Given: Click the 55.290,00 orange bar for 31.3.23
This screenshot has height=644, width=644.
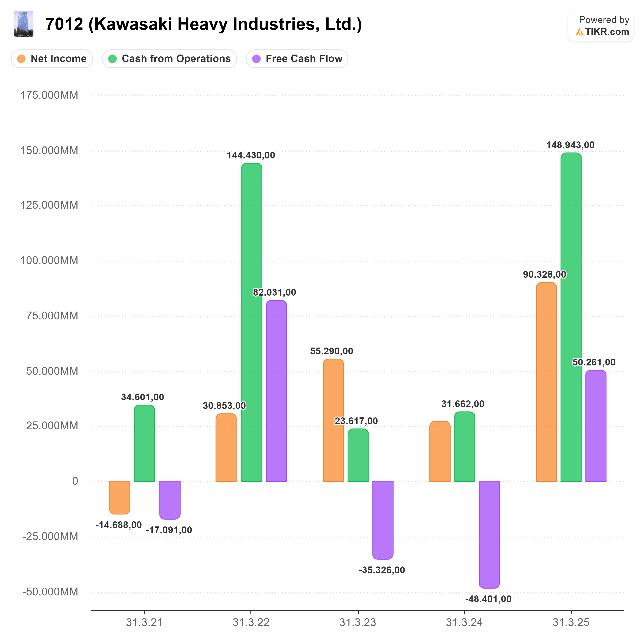Looking at the screenshot, I should (333, 420).
